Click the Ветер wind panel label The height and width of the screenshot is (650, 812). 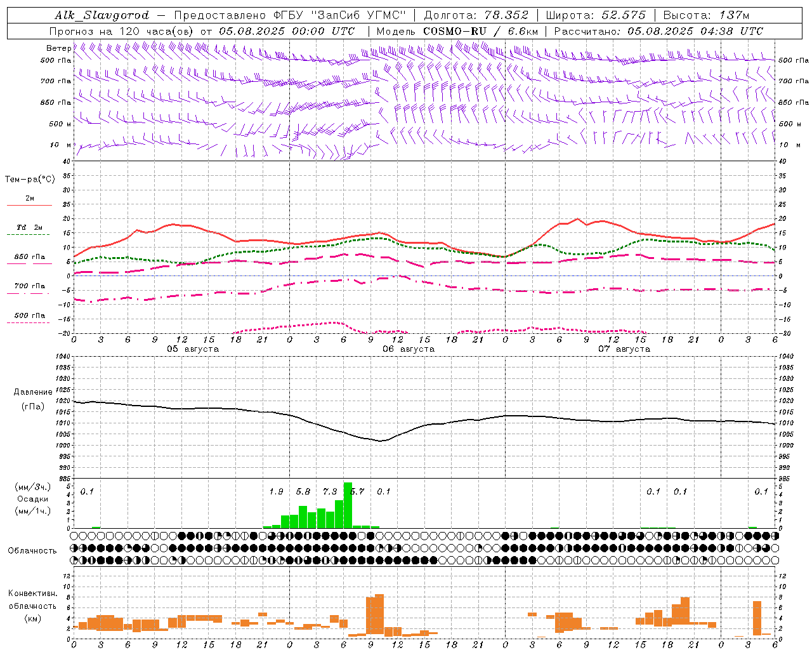(x=58, y=48)
